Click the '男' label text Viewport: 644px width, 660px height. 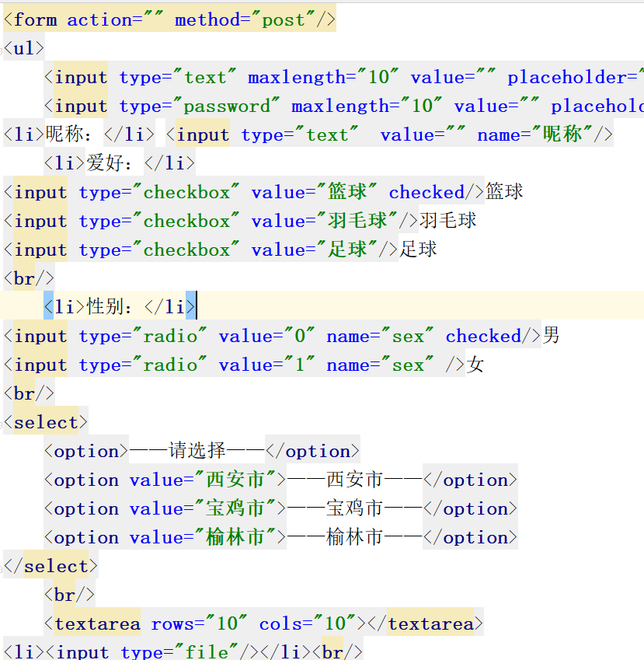[551, 336]
